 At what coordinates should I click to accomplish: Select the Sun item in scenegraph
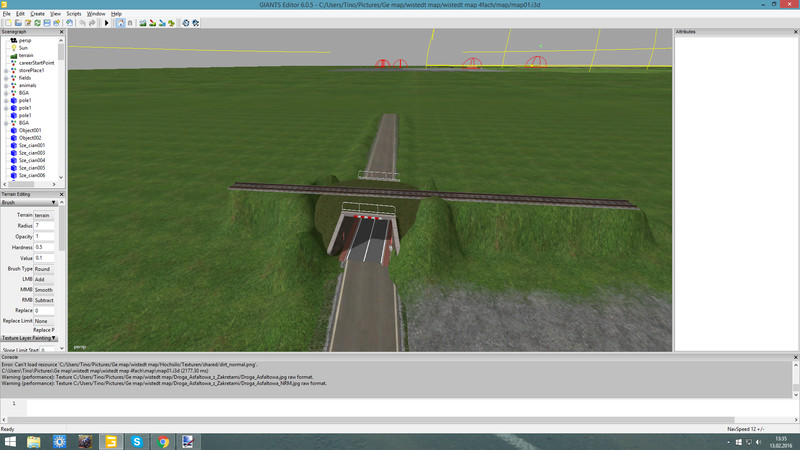(23, 47)
